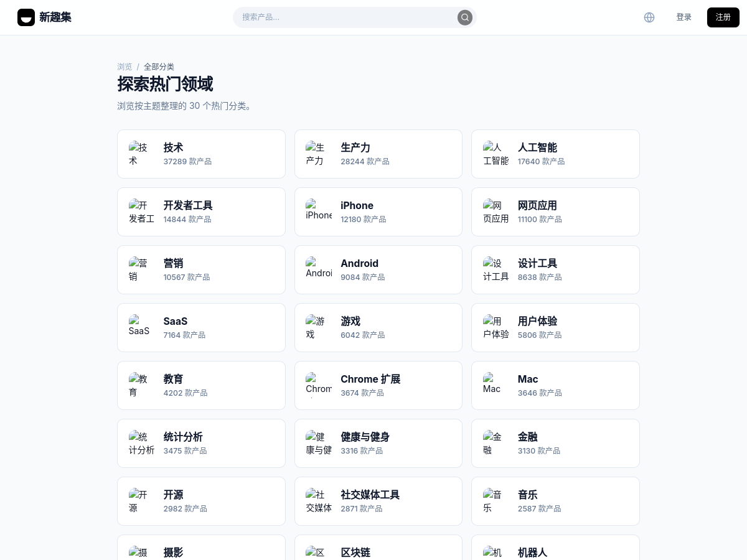Open the 金融 category card
This screenshot has width=747, height=560.
click(x=555, y=443)
